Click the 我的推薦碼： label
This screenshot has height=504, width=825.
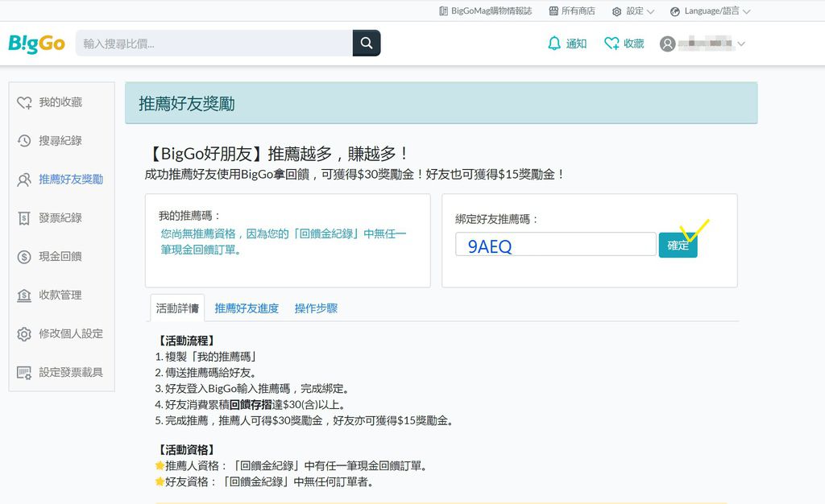[189, 216]
